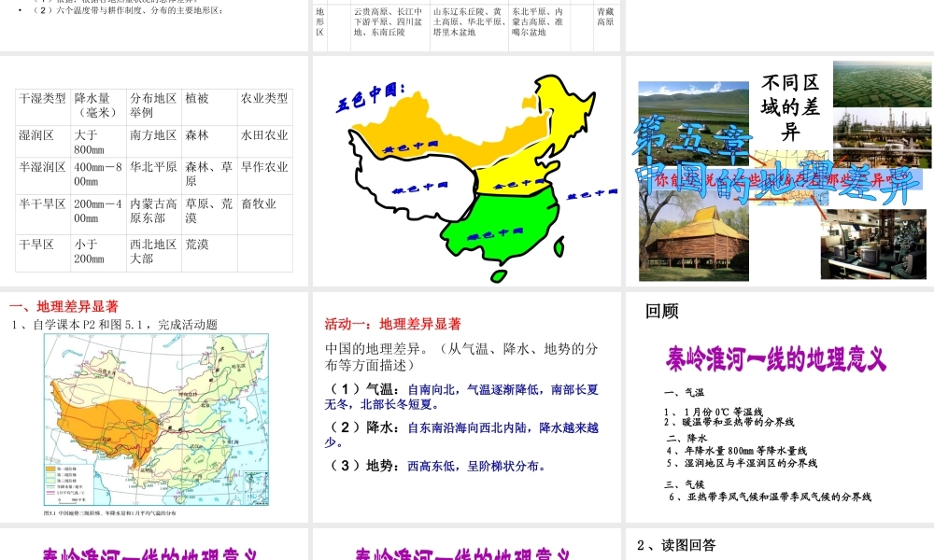
Task: Click the purple 秦岭淮河一线的地理意义 title in 回顾 slide
Action: point(776,358)
